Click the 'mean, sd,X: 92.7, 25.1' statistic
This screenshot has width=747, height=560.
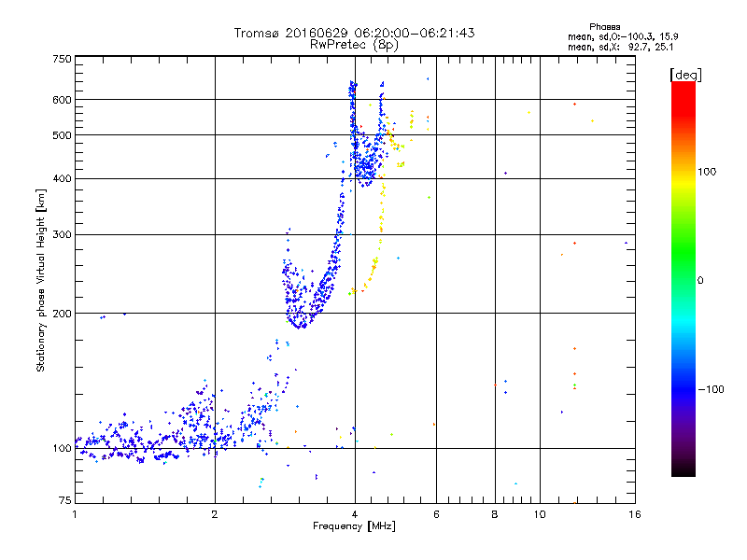coord(620,48)
